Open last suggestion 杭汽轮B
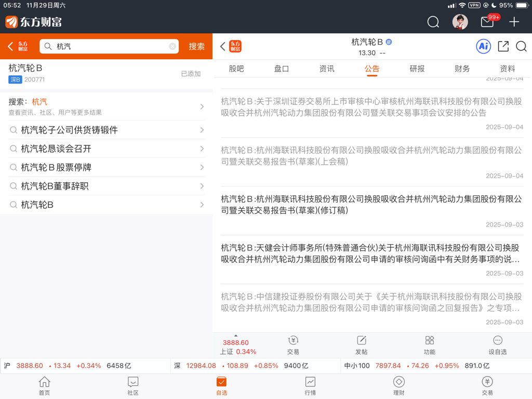 click(x=106, y=205)
